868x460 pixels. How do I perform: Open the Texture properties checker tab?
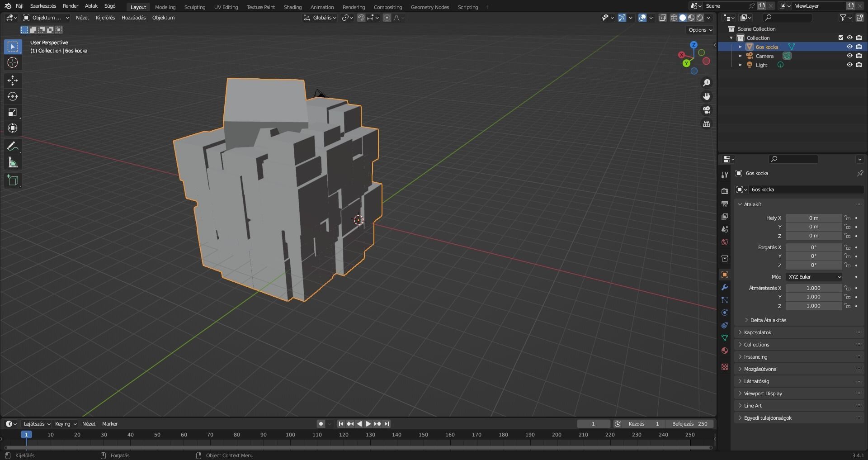click(x=725, y=367)
